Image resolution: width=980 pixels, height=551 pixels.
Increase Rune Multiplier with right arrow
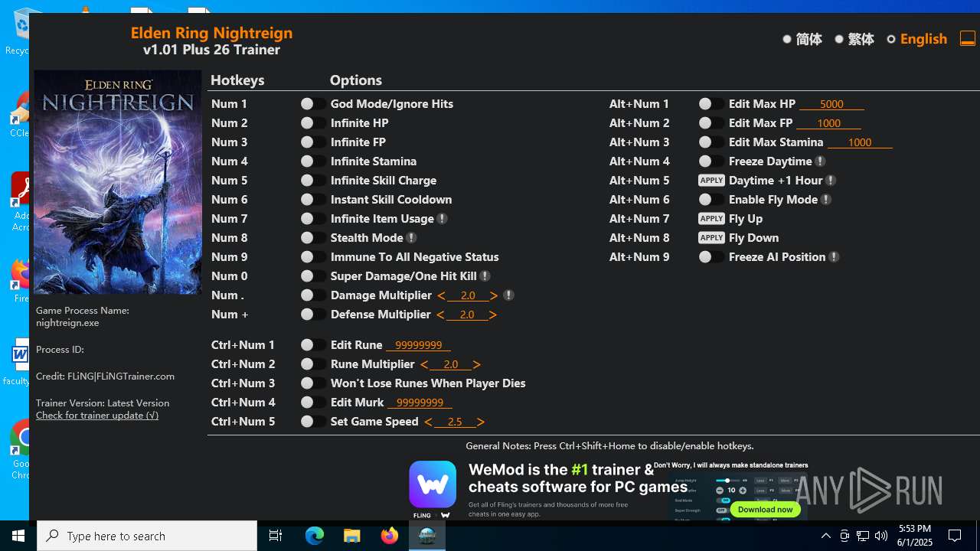tap(477, 364)
